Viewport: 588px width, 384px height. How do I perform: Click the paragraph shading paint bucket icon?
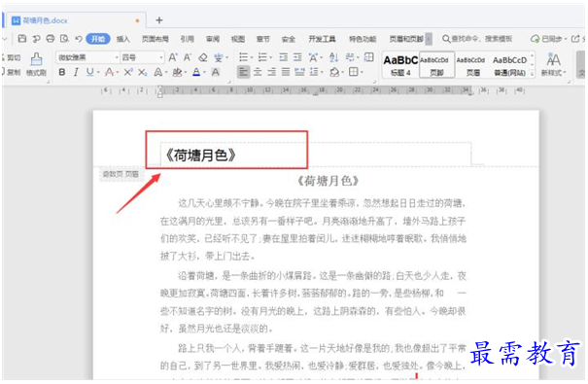tap(334, 72)
